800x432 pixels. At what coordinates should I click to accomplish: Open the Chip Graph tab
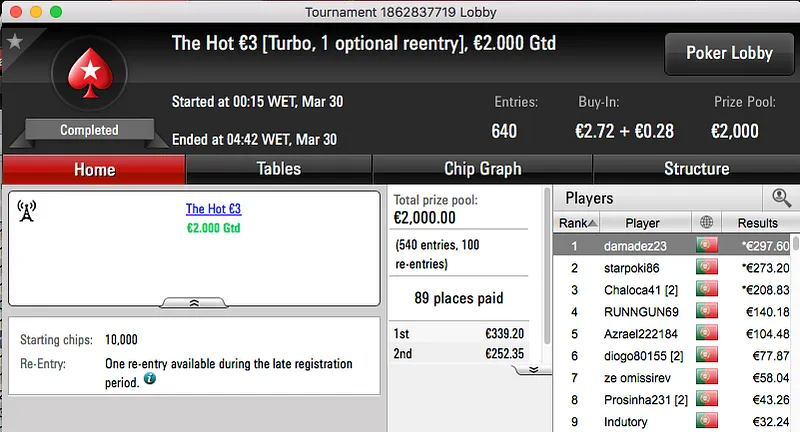[482, 169]
